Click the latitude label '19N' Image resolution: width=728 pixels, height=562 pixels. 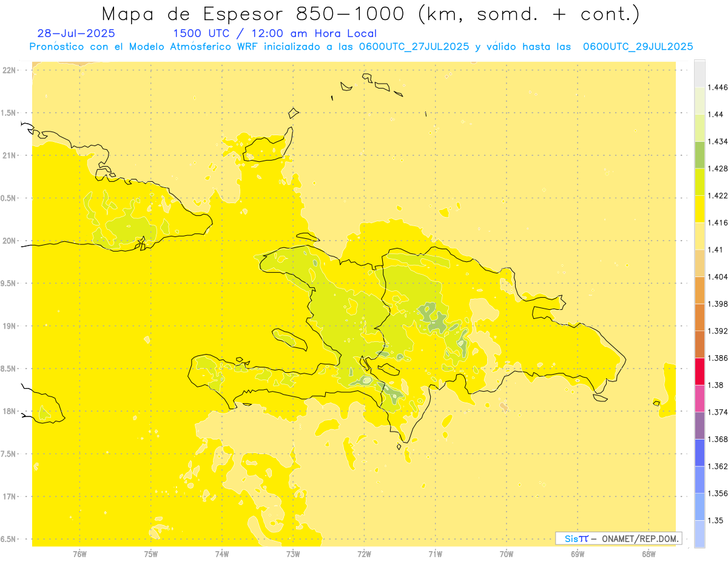[x=10, y=326]
